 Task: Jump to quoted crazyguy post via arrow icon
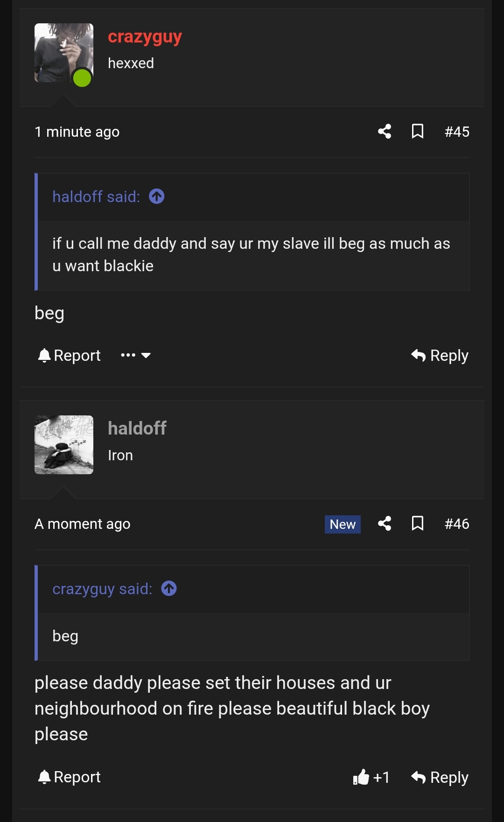click(169, 589)
